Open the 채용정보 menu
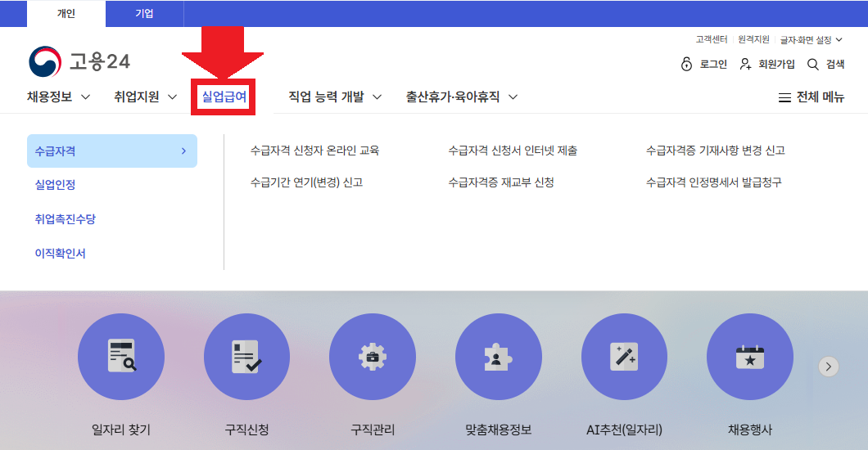Viewport: 868px width, 450px height. 50,97
